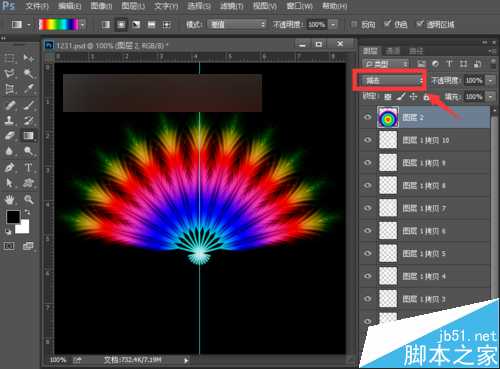Hide 图层 1 拷贝 10 via eye icon
Image resolution: width=500 pixels, height=369 pixels.
(368, 140)
